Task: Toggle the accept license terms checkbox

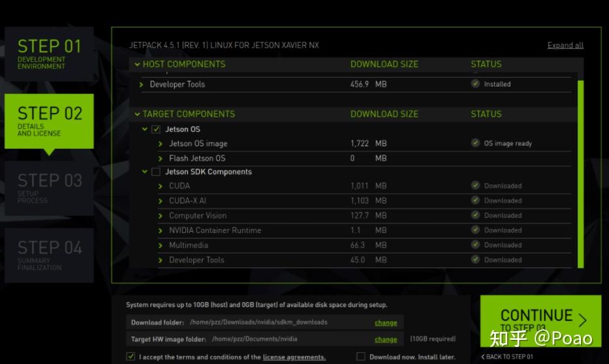Action: [x=131, y=356]
